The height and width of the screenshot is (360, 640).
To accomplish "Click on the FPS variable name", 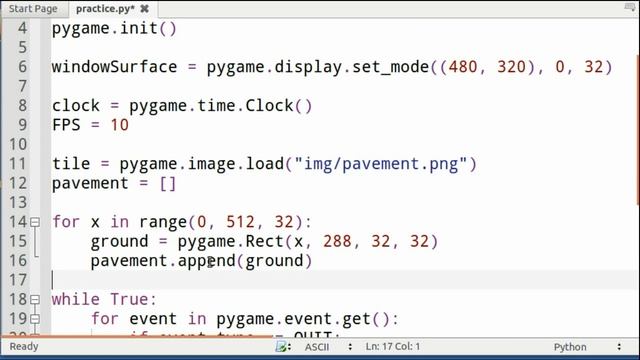I will [66, 125].
